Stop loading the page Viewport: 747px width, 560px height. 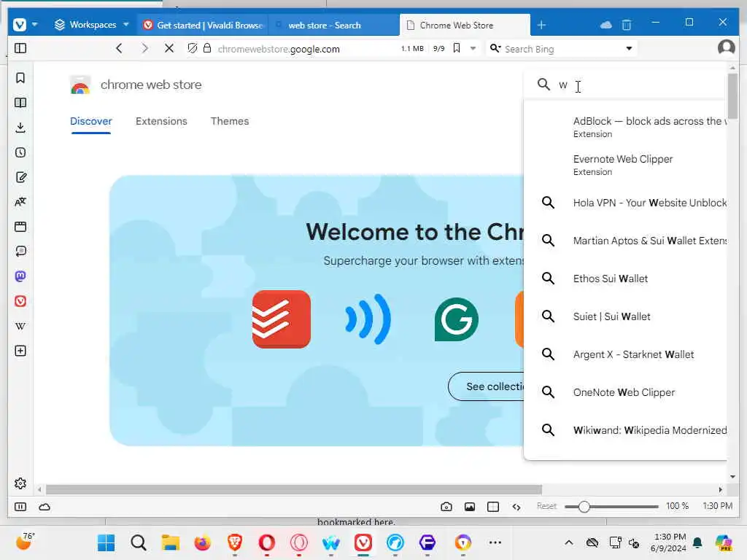[x=169, y=48]
